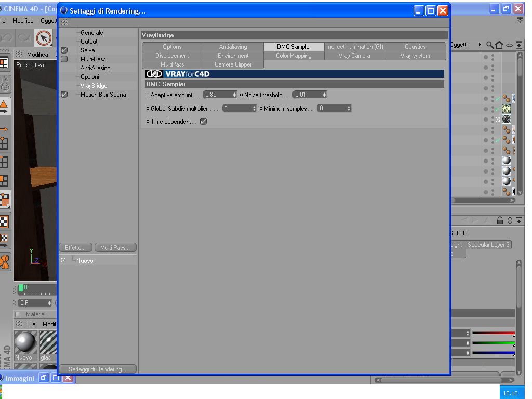The height and width of the screenshot is (399, 532).
Task: Click the search magnifier in Oggetti panel
Action: click(489, 45)
